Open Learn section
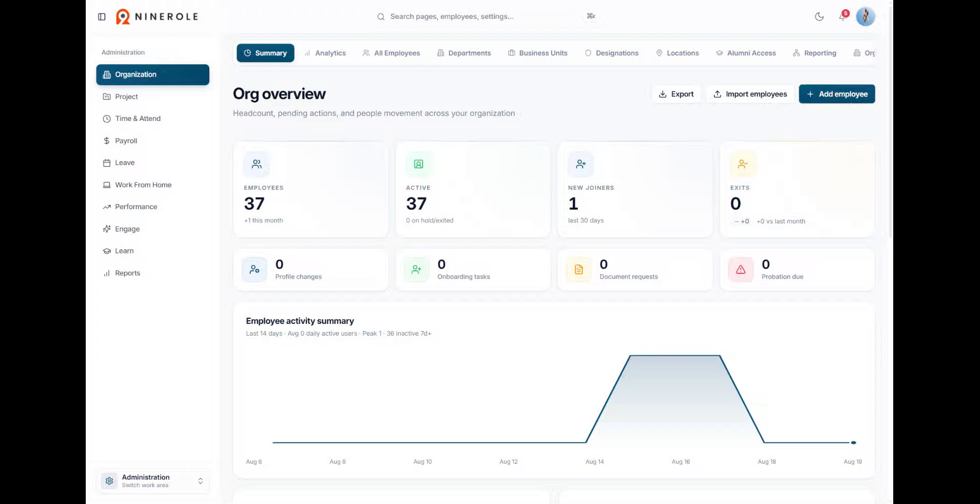This screenshot has width=980, height=504. tap(153, 251)
